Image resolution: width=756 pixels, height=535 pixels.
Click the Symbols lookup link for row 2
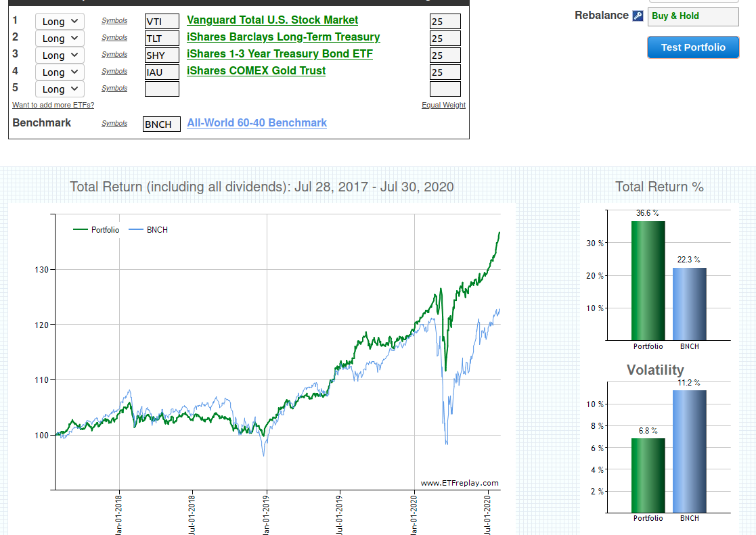114,38
